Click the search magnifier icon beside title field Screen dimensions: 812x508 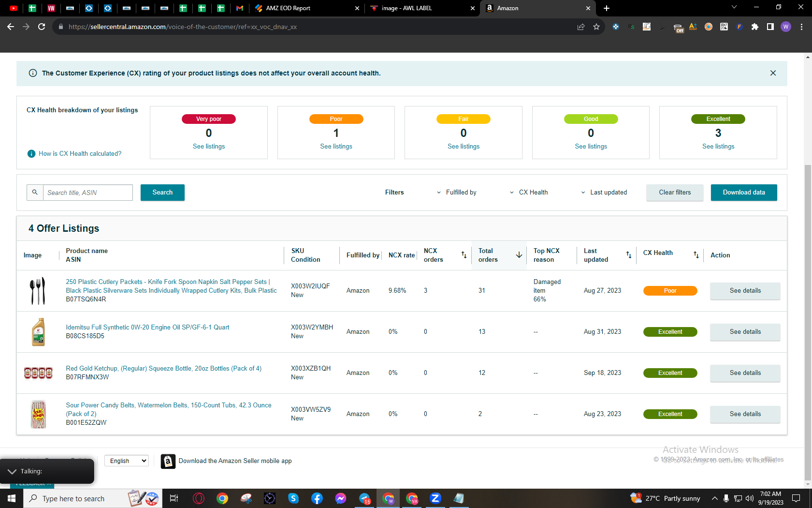point(35,192)
